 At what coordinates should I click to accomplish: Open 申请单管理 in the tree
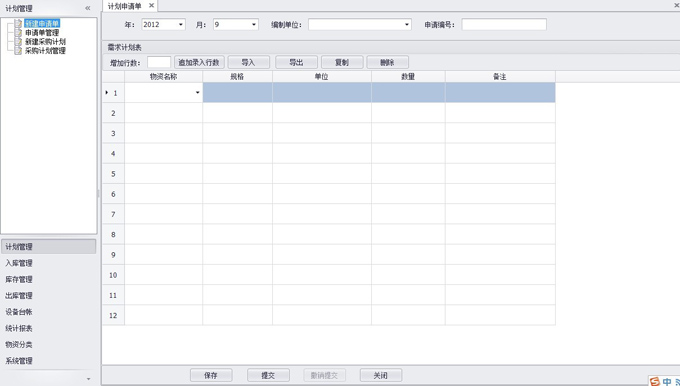(42, 33)
